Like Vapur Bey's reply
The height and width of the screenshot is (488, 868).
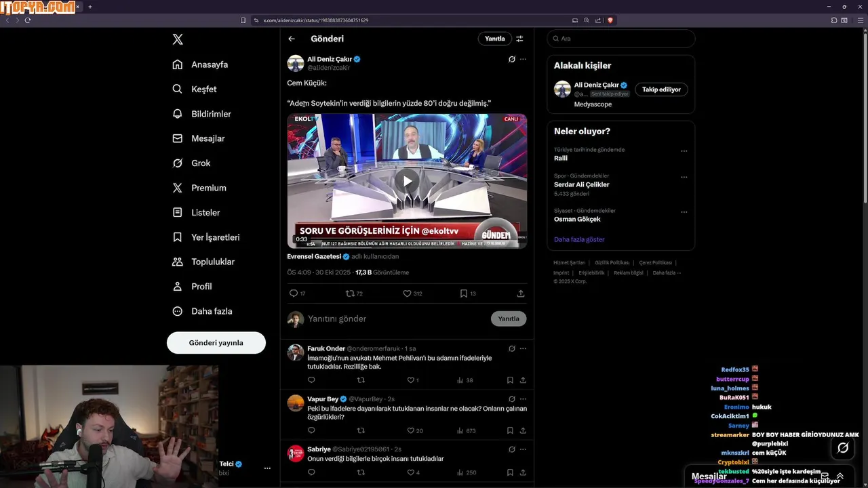410,430
